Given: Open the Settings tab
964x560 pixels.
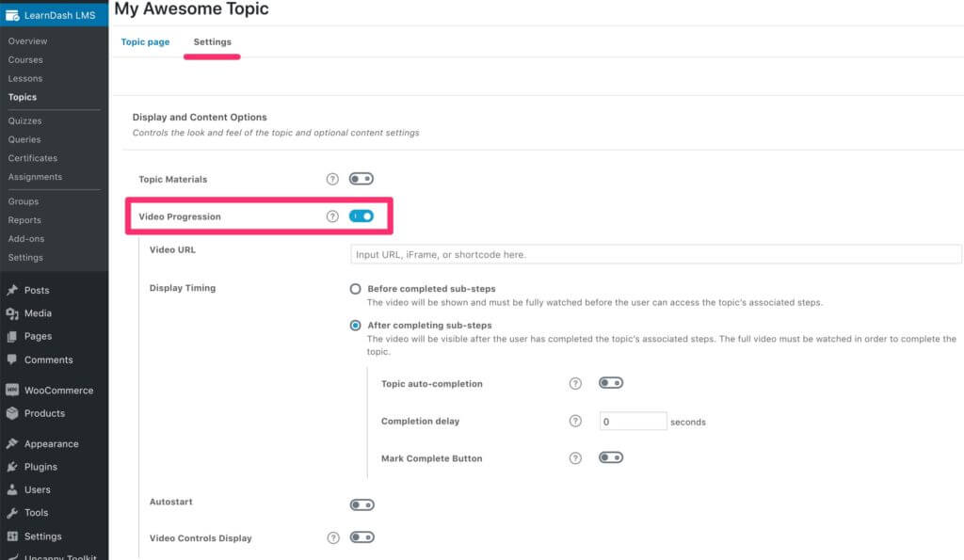Looking at the screenshot, I should (x=212, y=42).
